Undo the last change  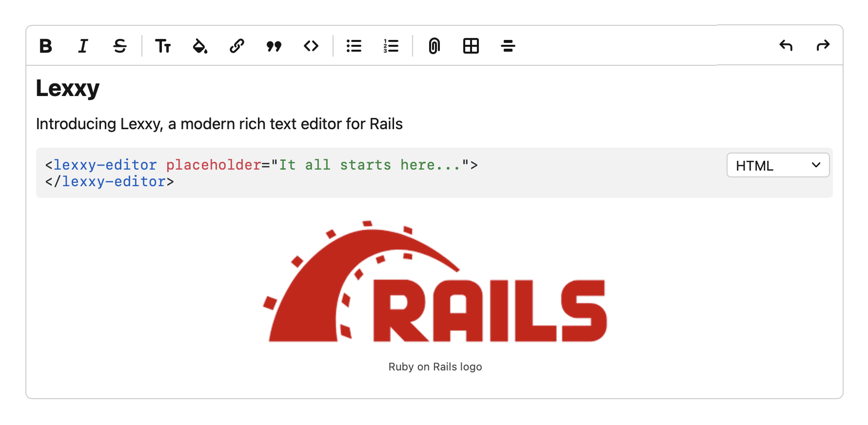tap(786, 46)
